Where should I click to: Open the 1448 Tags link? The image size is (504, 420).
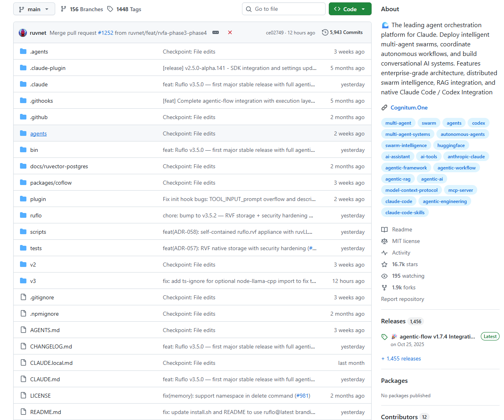(124, 9)
